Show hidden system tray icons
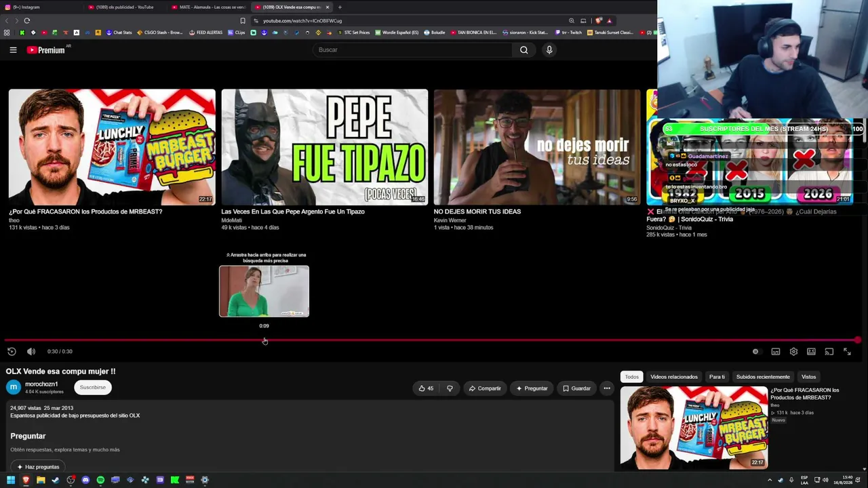The height and width of the screenshot is (488, 868). click(770, 480)
